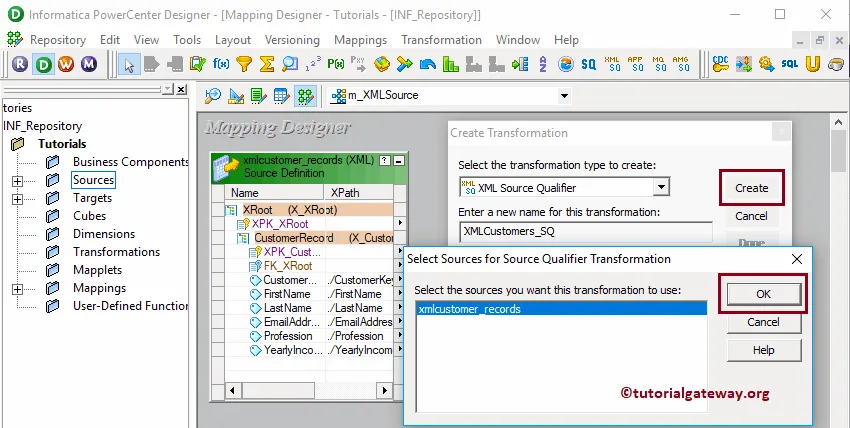Open the Mapplet Designer tool
The height and width of the screenshot is (428, 850).
tap(281, 96)
